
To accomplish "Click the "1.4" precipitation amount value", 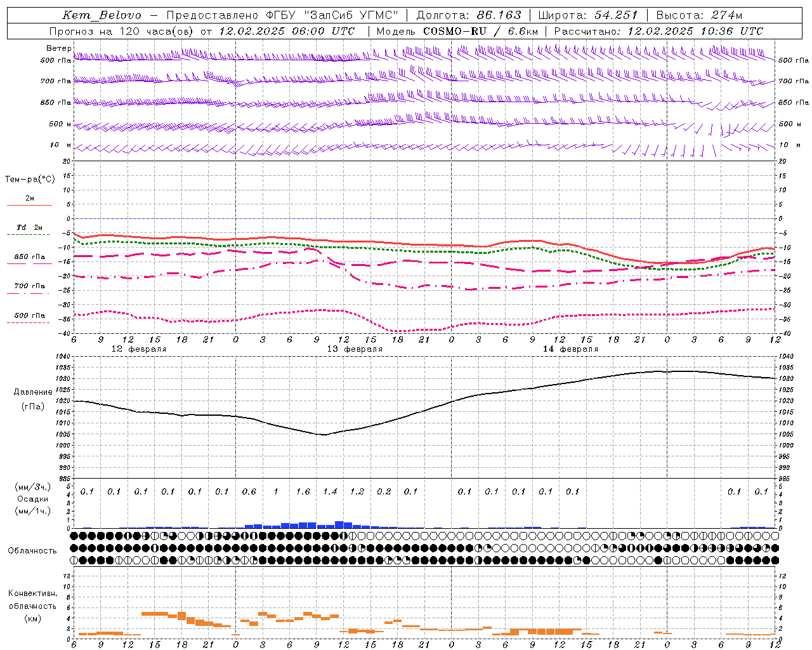I will pyautogui.click(x=330, y=491).
